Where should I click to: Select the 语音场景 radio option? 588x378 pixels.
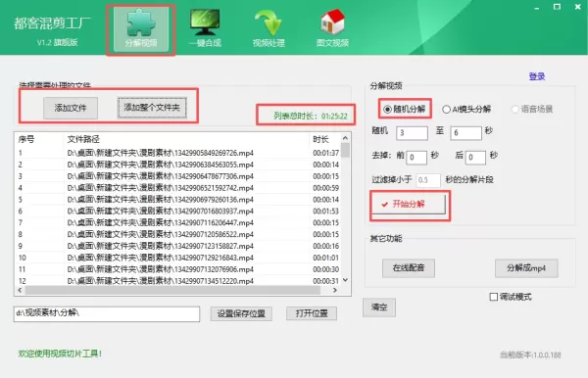click(532, 109)
